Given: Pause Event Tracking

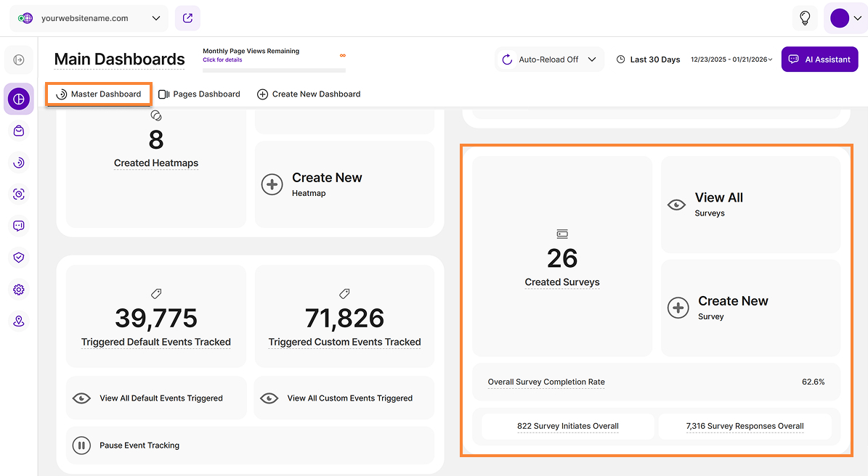Looking at the screenshot, I should click(139, 446).
